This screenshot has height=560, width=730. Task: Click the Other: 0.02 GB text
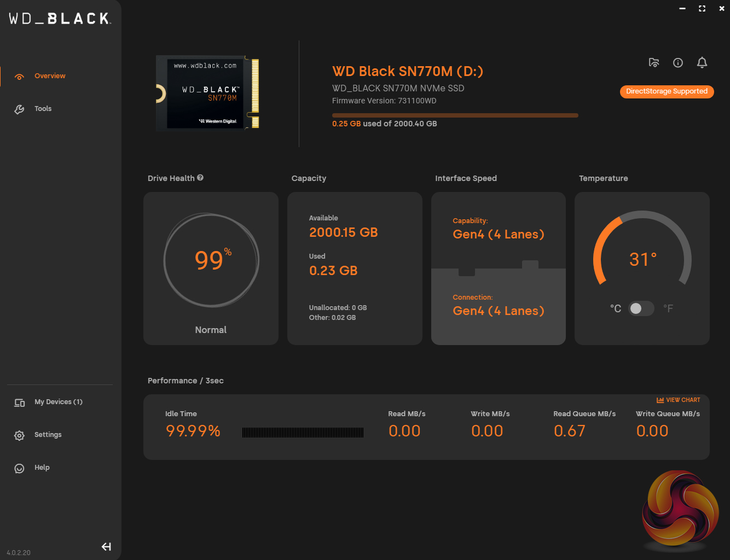click(332, 318)
